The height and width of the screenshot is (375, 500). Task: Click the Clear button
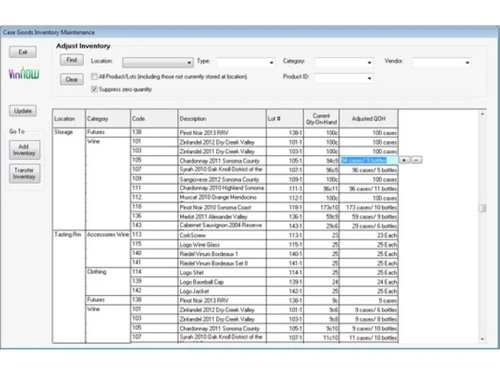[72, 79]
